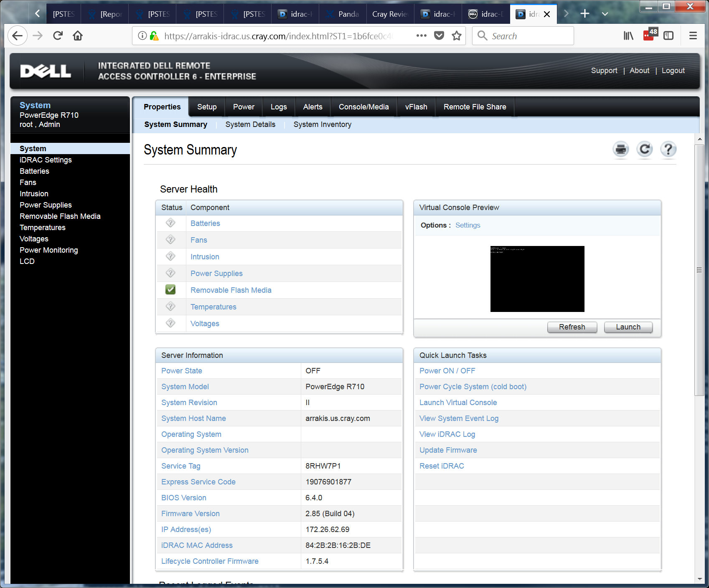Switch to the Logs tab
709x588 pixels.
pos(279,107)
